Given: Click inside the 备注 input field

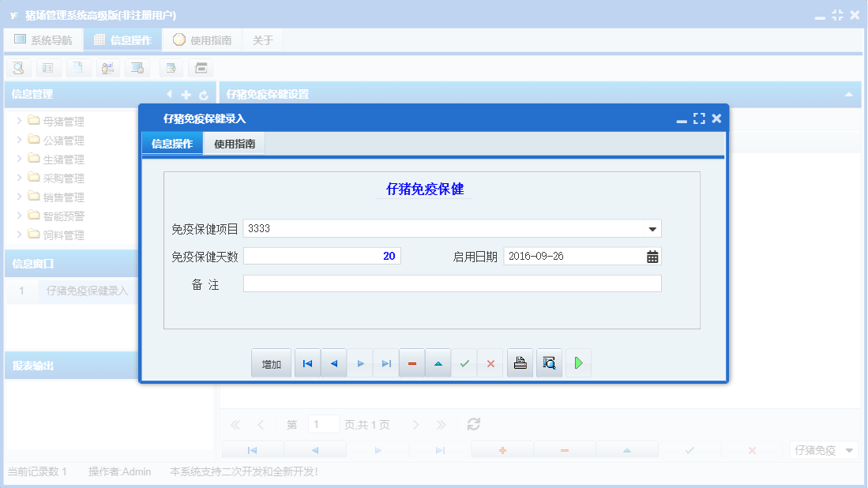Looking at the screenshot, I should coord(450,283).
